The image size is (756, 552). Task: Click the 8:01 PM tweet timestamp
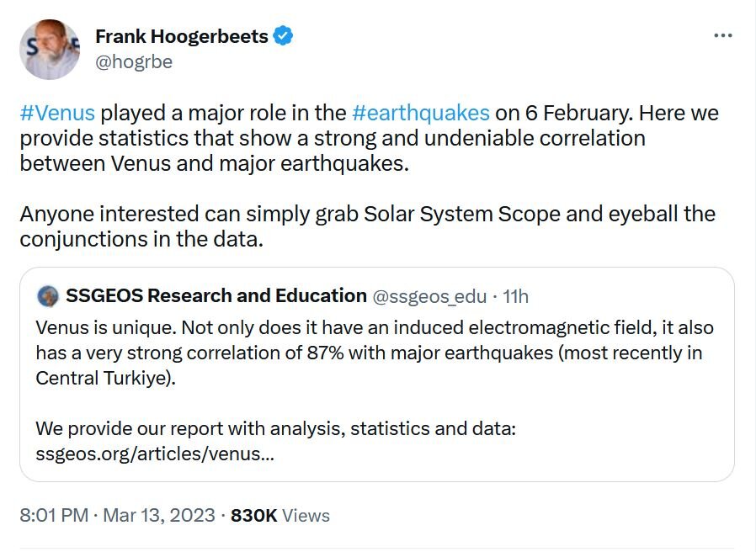coord(54,515)
